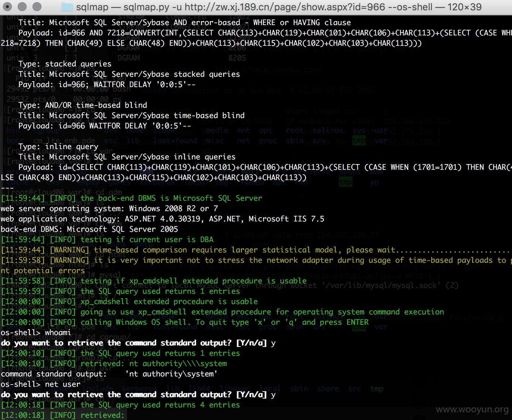Click the 'xp_cmdshell extended procedure is usable' line at 12:00:00
Screen dimensions: 512x420
pyautogui.click(x=129, y=302)
